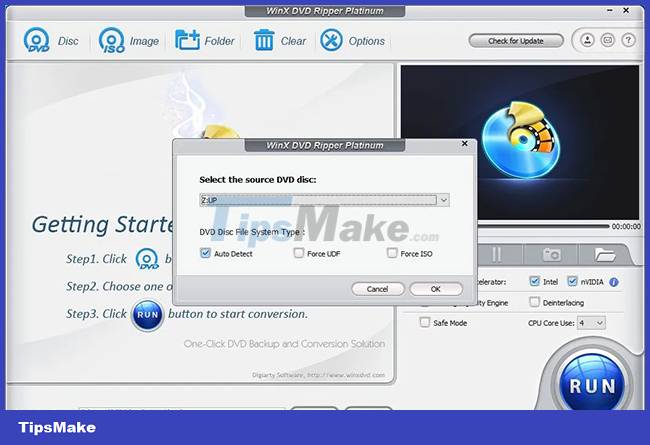Screen dimensions: 650x445
Task: Close the select source DVD dialog
Action: (465, 143)
